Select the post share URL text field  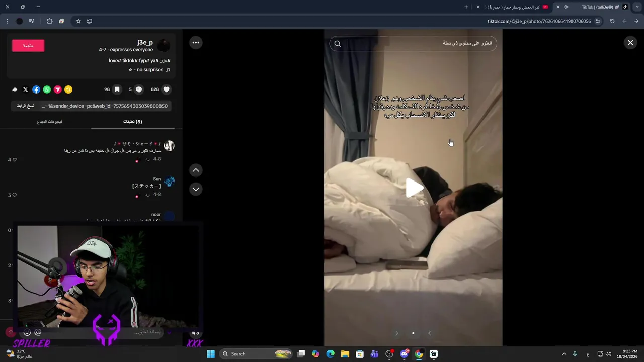coord(105,106)
